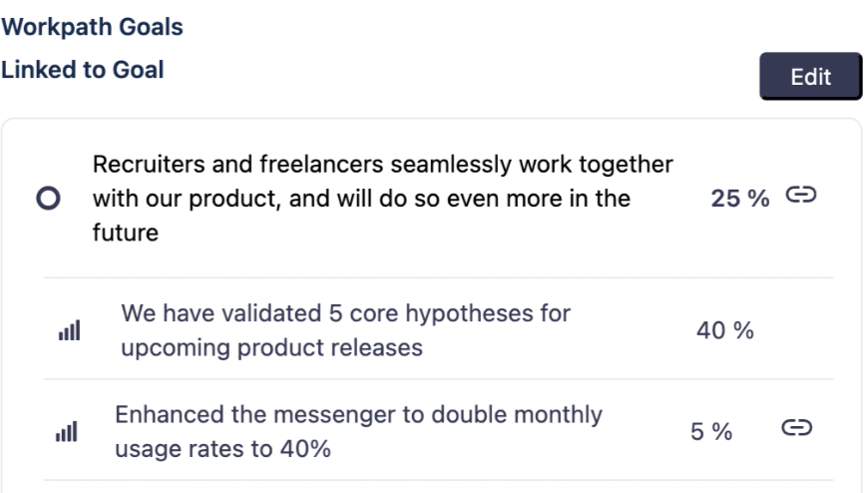
Task: Click the 'Workpath Goals' heading
Action: (x=93, y=27)
